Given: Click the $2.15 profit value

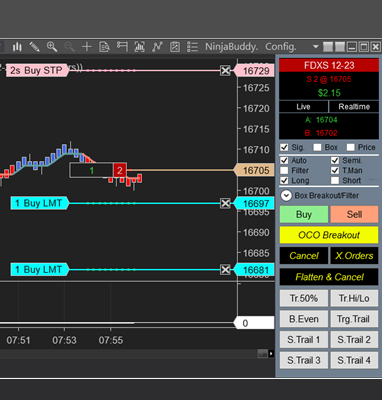Looking at the screenshot, I should [x=329, y=93].
